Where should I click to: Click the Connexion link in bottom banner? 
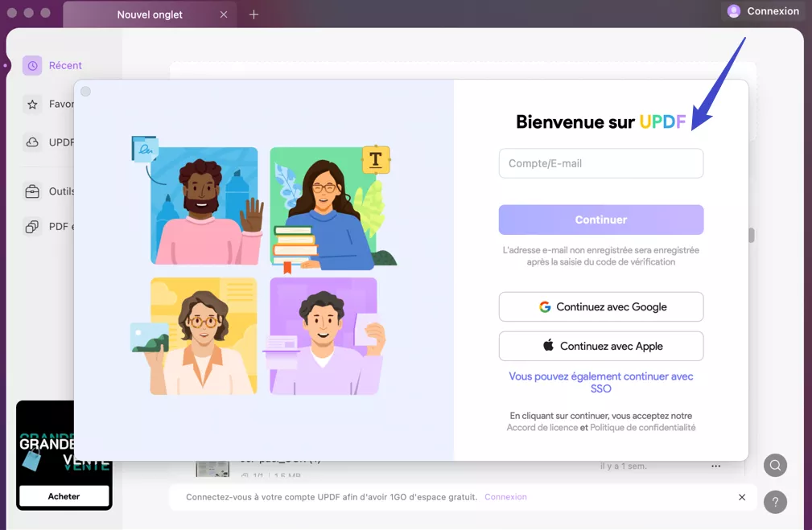505,497
